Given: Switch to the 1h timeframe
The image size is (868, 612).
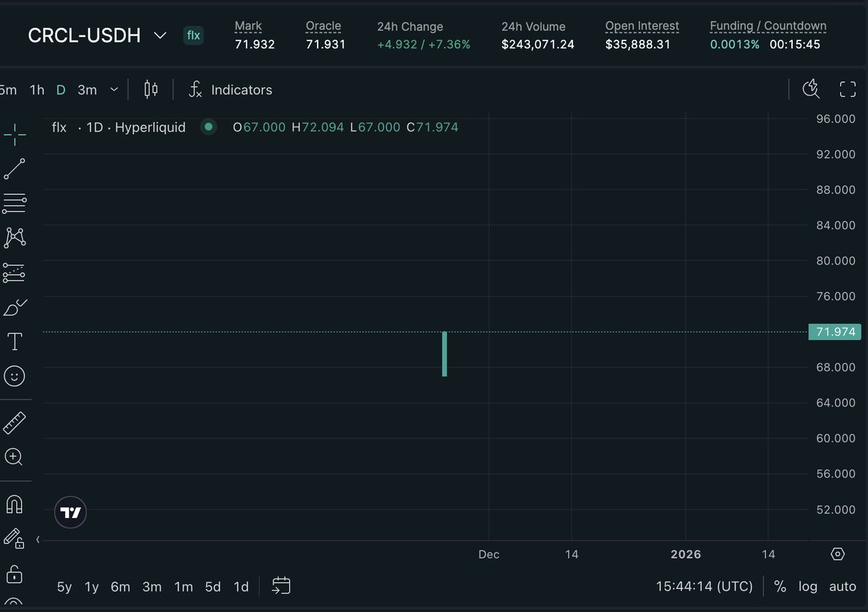Looking at the screenshot, I should click(x=37, y=90).
